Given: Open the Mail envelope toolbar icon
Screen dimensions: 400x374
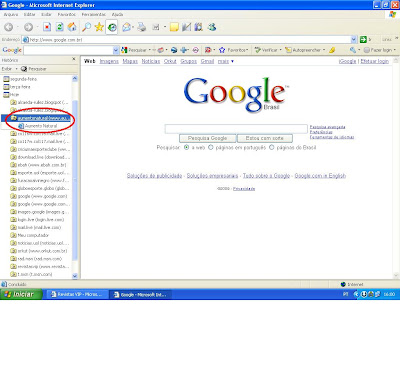Looking at the screenshot, I should pyautogui.click(x=126, y=27).
